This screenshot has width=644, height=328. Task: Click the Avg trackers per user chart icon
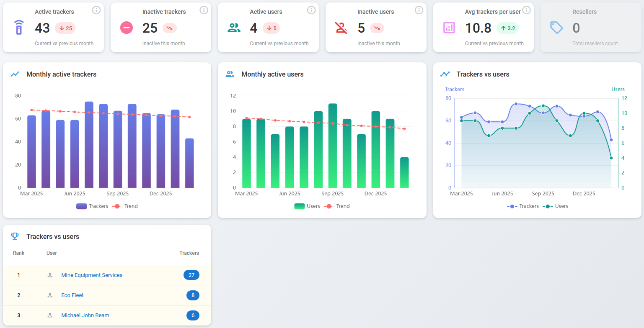[449, 28]
